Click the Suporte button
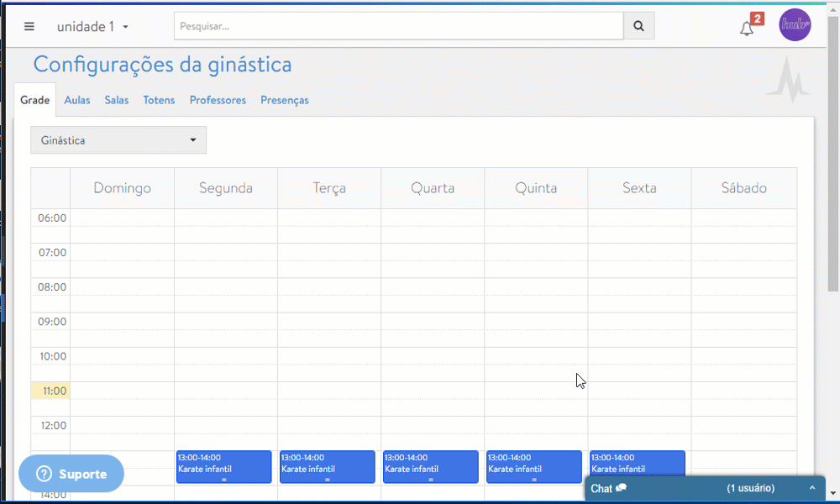Screen dimensions: 840x504 [x=71, y=473]
